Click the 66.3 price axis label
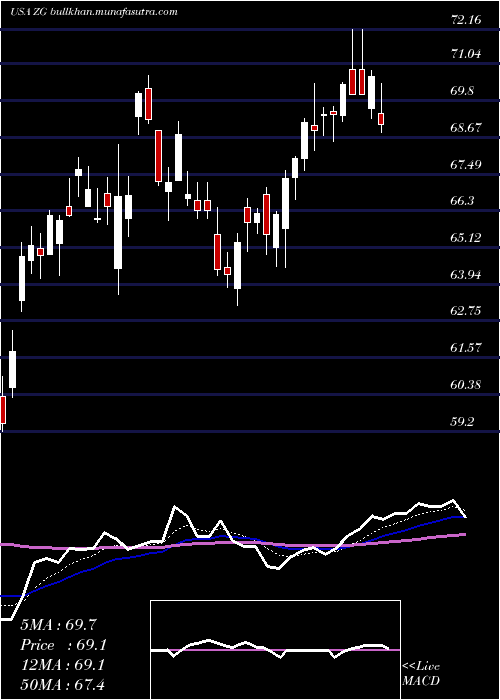 coord(464,201)
